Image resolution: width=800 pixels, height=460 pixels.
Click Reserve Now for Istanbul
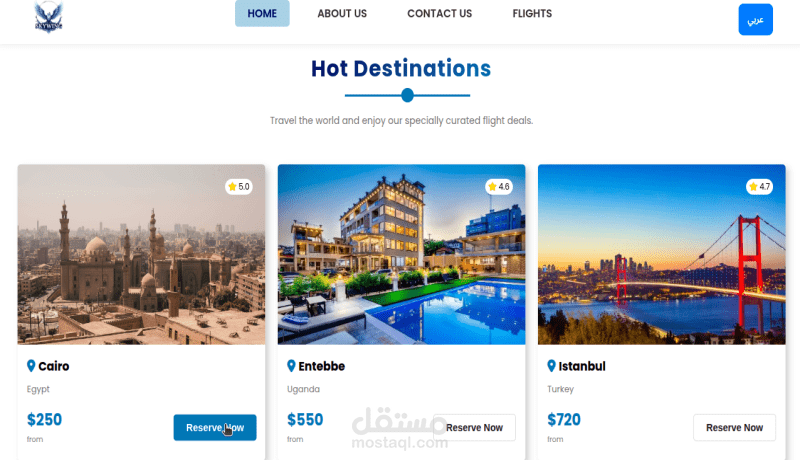(734, 427)
